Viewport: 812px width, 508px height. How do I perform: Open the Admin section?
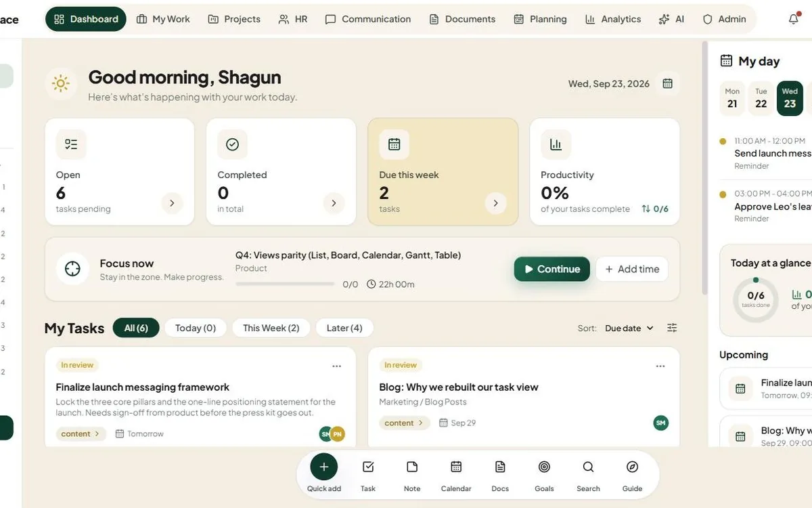[725, 19]
